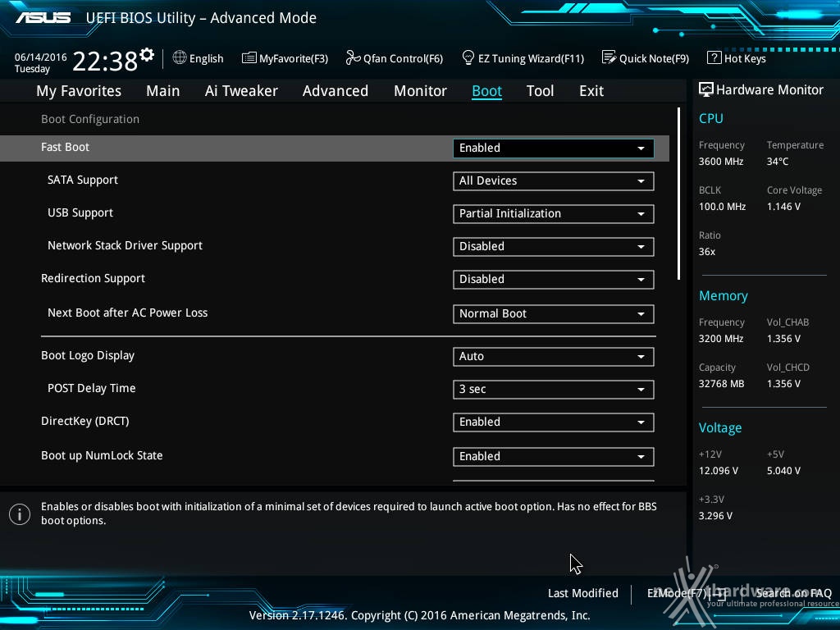Click the memory capacity value 32768 MB
840x630 pixels.
(722, 384)
